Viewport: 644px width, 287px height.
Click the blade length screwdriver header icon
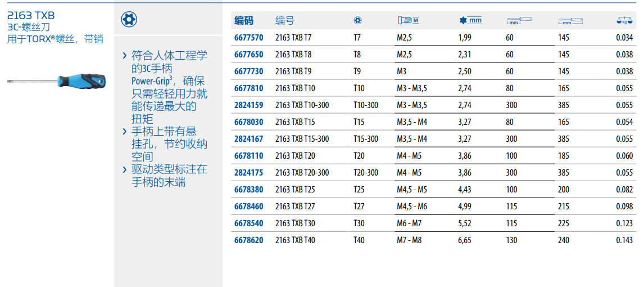pyautogui.click(x=519, y=21)
